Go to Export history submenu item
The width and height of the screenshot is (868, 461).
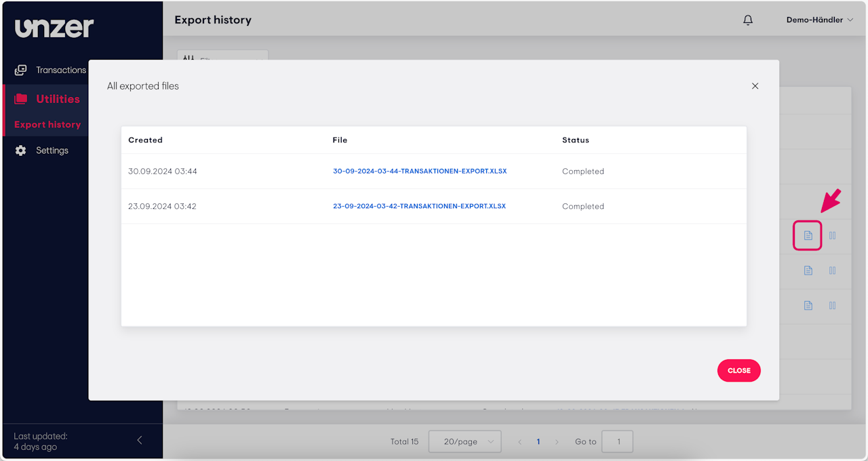point(47,125)
